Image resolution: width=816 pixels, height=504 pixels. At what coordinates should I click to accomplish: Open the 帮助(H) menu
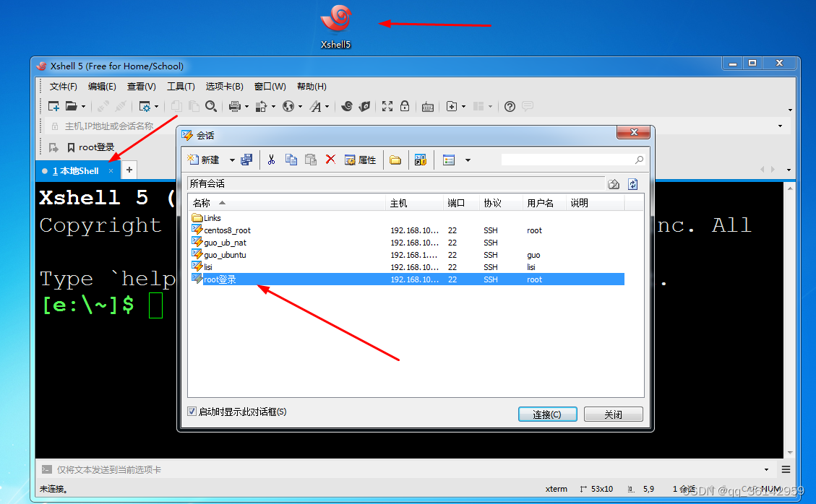tap(312, 87)
